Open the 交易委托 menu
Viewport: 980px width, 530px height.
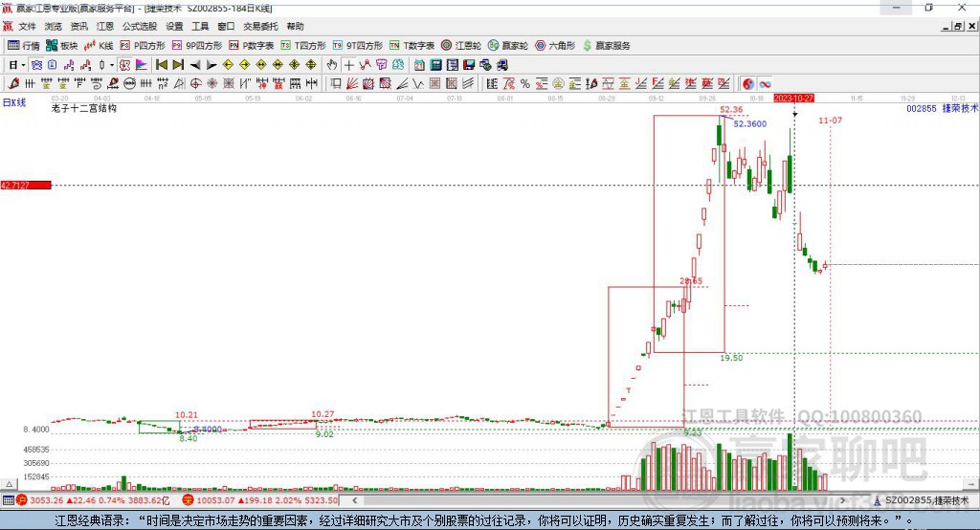[x=260, y=26]
